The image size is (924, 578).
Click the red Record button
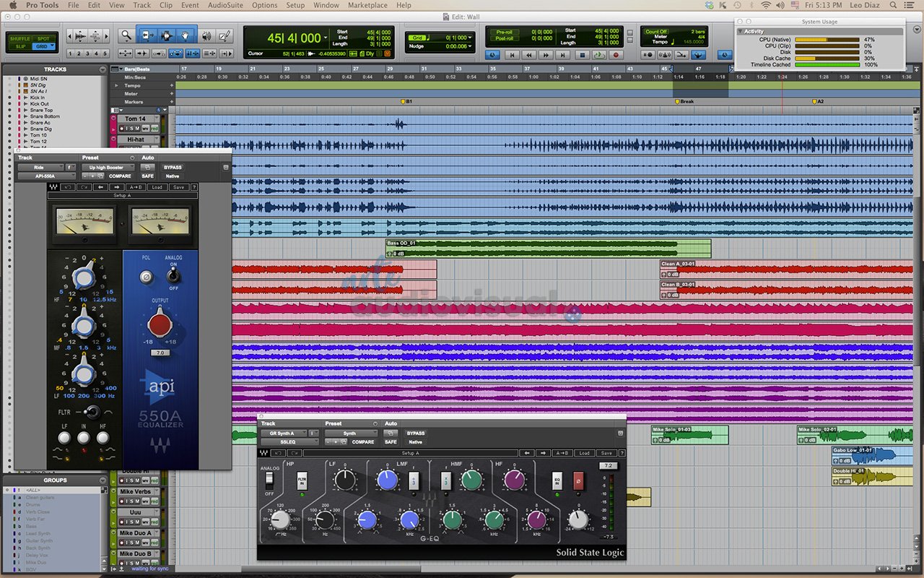click(616, 55)
